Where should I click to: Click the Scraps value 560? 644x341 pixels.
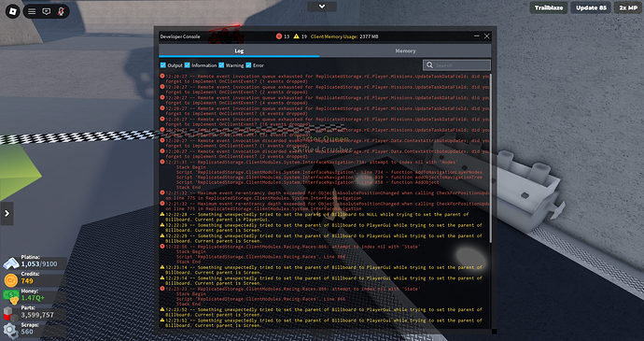click(27, 332)
